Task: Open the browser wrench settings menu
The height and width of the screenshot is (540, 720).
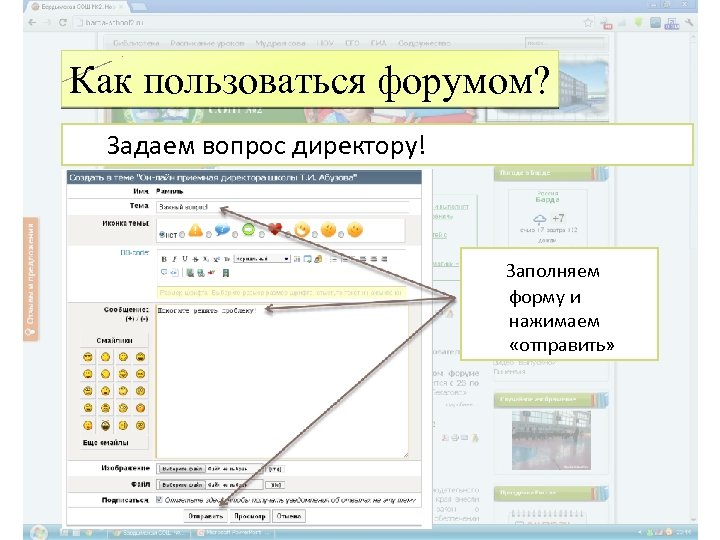Action: tap(689, 22)
